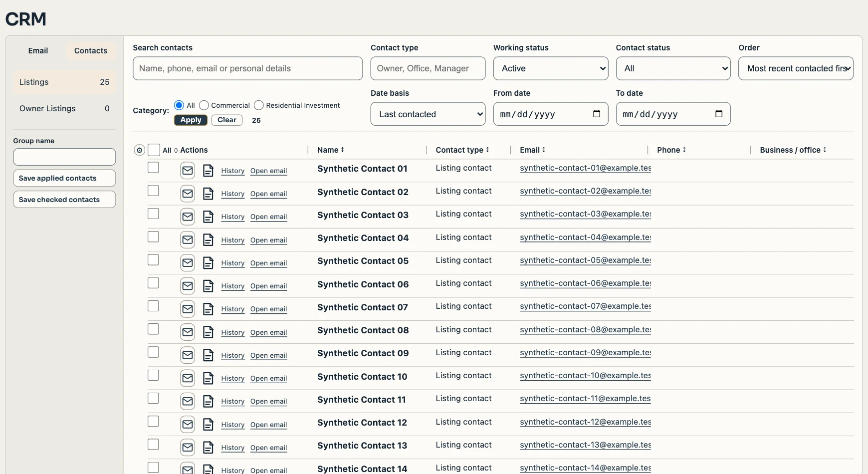This screenshot has height=474, width=868.
Task: Select the Commercial category radio button
Action: (x=204, y=105)
